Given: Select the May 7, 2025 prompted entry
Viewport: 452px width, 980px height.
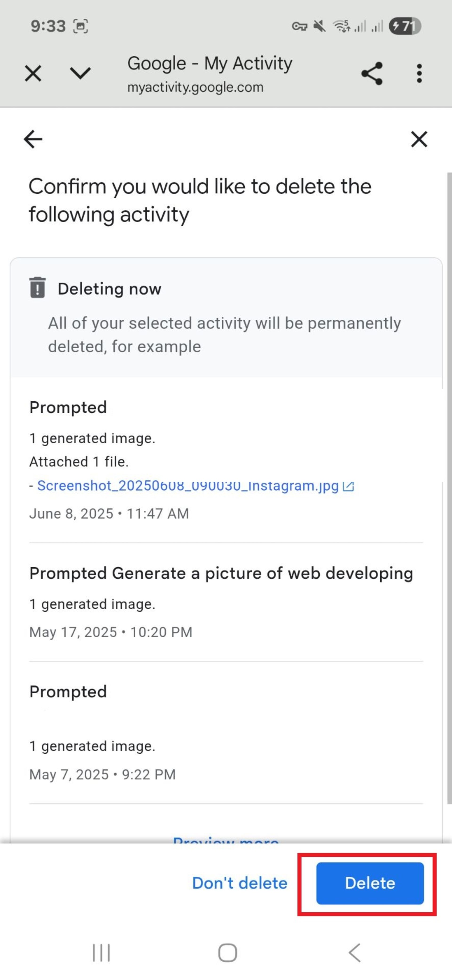Looking at the screenshot, I should pos(226,732).
